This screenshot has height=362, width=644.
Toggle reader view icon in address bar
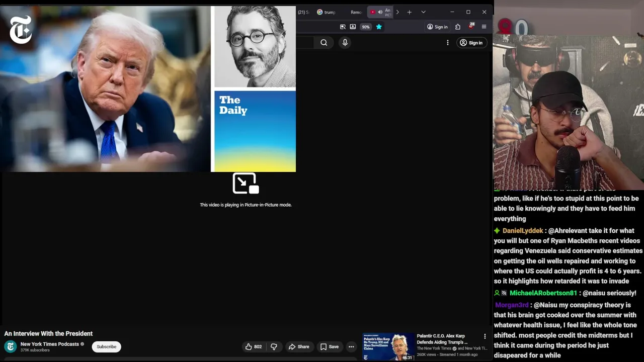(343, 27)
